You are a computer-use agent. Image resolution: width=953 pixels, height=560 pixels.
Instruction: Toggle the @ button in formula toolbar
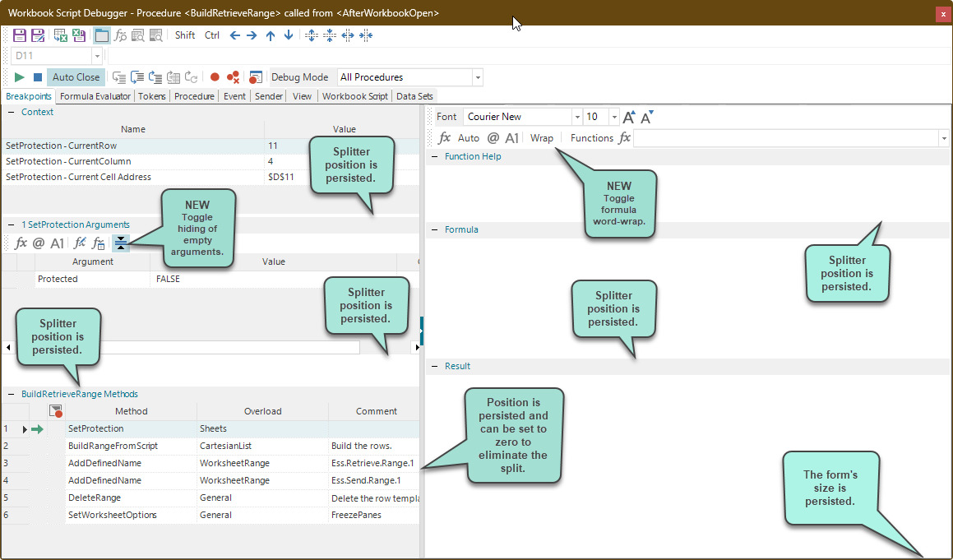point(493,138)
